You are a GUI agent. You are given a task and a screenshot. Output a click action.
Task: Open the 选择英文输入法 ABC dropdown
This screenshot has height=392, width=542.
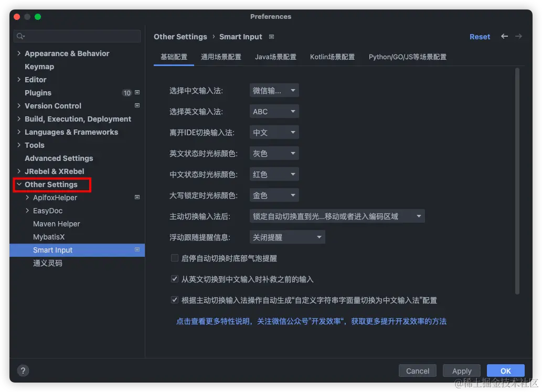(x=274, y=112)
